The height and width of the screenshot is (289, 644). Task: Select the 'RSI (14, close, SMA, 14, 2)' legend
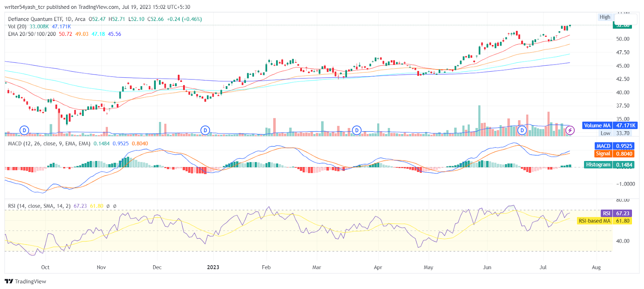tap(39, 206)
